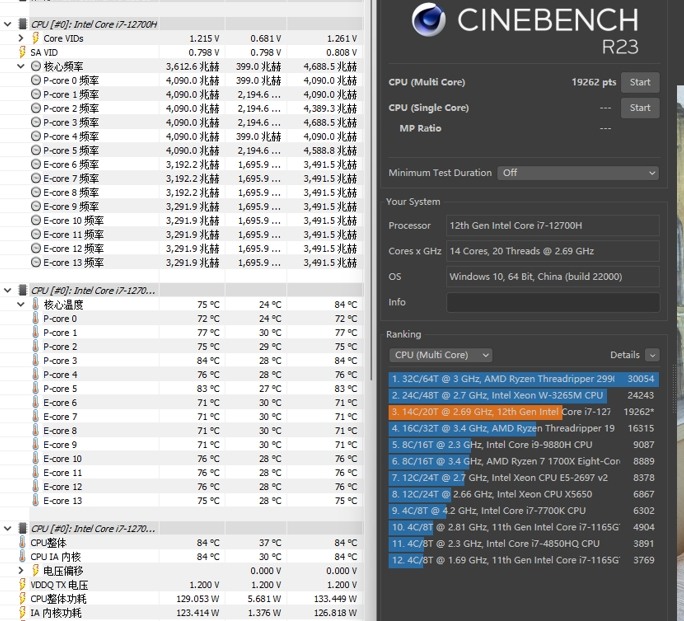
Task: Start the CPU (Single Core) test
Action: tap(640, 108)
